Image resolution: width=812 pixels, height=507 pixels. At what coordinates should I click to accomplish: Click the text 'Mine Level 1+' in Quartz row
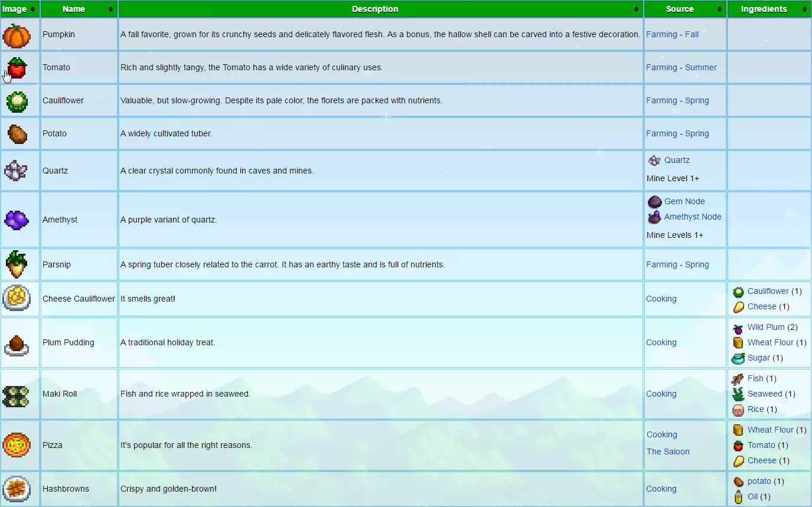[x=673, y=179]
